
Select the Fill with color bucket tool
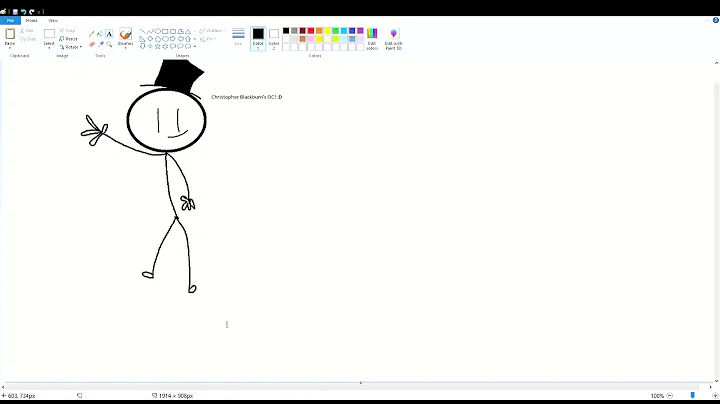click(x=100, y=34)
